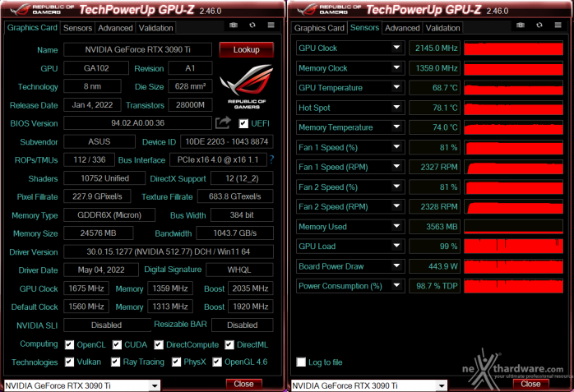Click the Bandwidth value 1043.7 GB/s
574x392 pixels.
pyautogui.click(x=235, y=233)
